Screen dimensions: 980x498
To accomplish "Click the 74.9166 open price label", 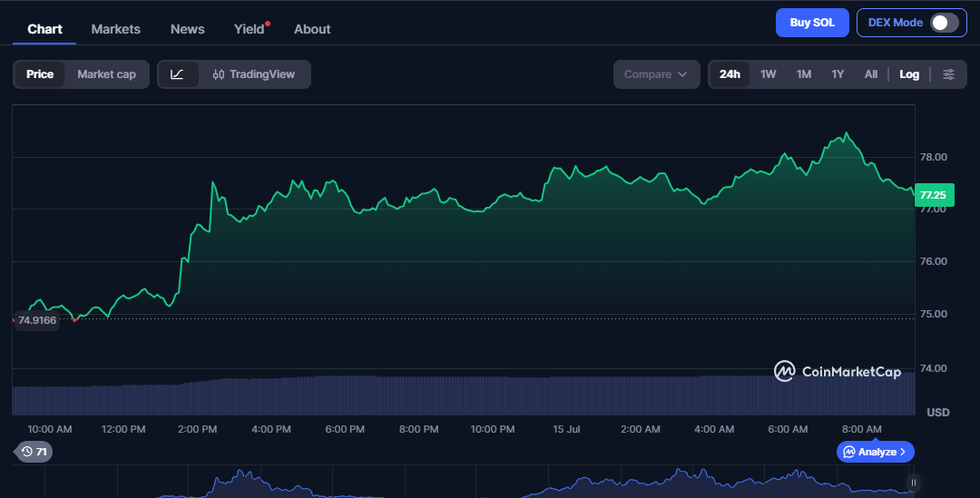I will (x=37, y=320).
